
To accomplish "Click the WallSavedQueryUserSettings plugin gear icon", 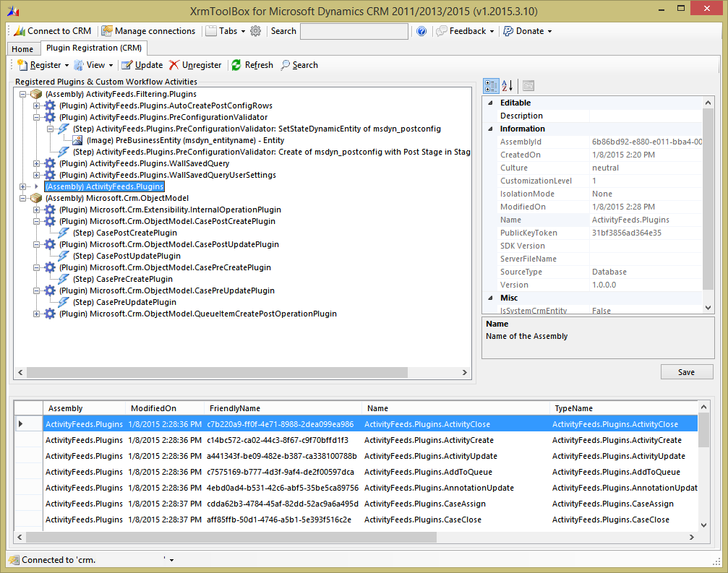I will pos(50,175).
